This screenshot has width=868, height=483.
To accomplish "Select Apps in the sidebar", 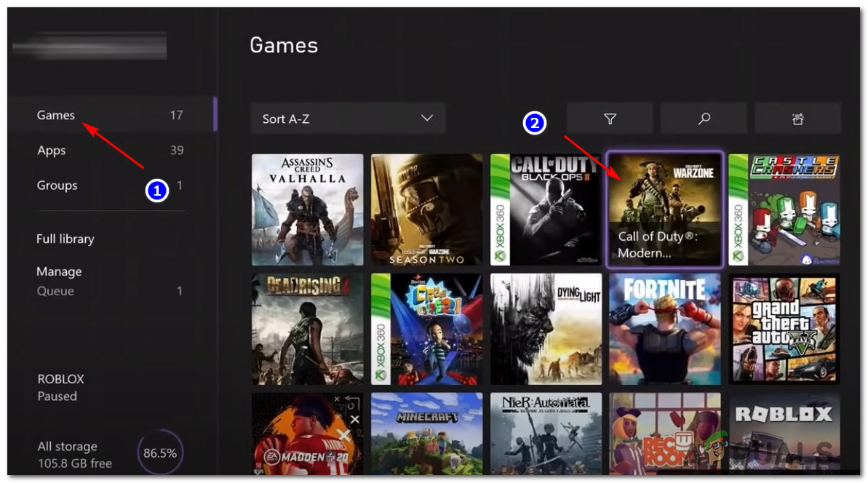I will [112, 150].
